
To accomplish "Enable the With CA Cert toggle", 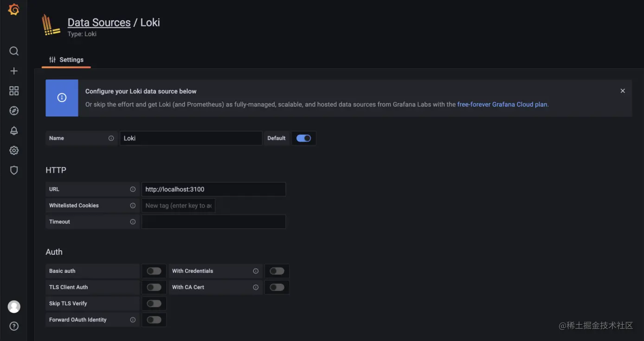I will 277,287.
